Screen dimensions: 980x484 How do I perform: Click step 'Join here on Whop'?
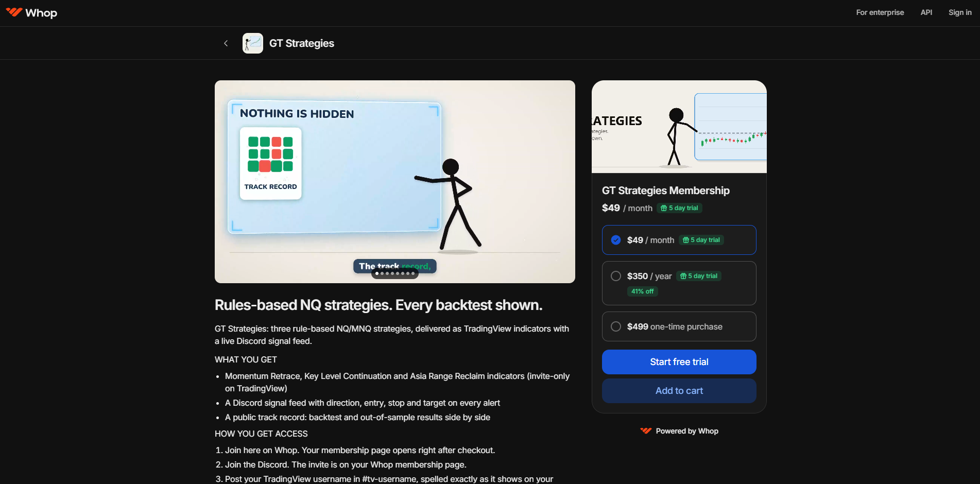360,450
